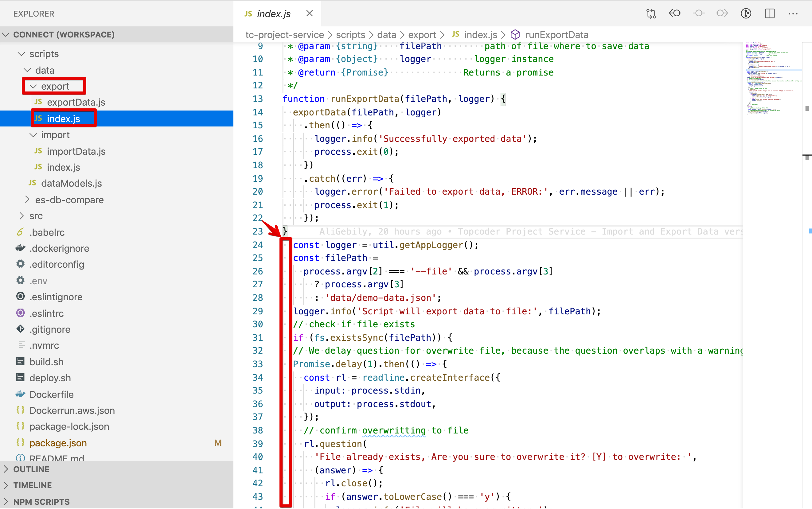Close the index.js editor tab

pyautogui.click(x=309, y=14)
